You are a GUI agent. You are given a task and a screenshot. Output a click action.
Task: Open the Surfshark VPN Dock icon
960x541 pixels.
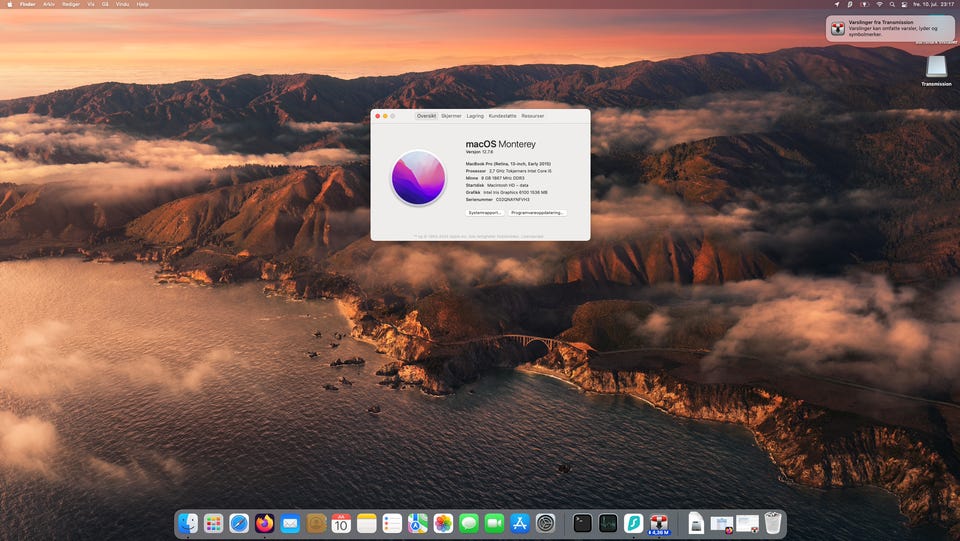[634, 523]
